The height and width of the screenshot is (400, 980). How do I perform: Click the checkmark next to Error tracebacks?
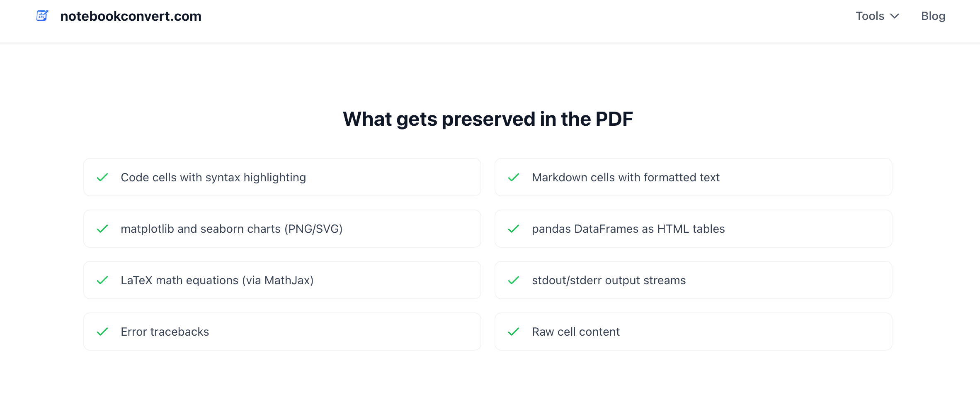coord(102,332)
